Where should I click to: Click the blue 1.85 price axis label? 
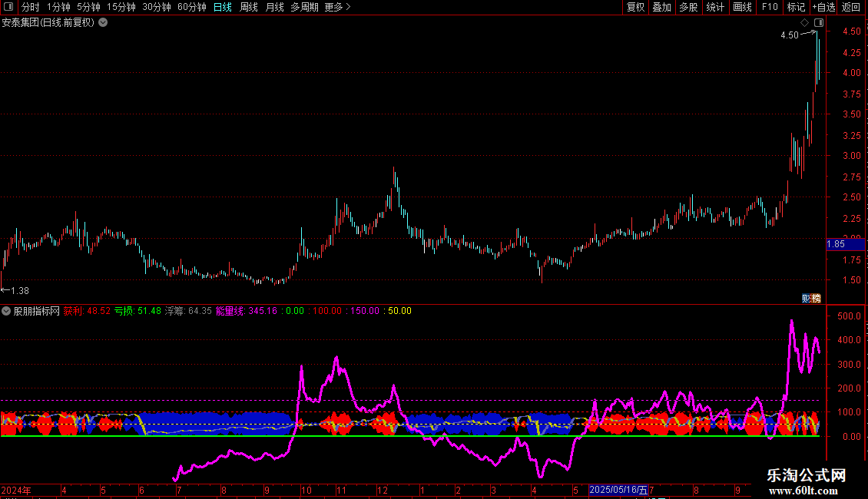pyautogui.click(x=845, y=244)
